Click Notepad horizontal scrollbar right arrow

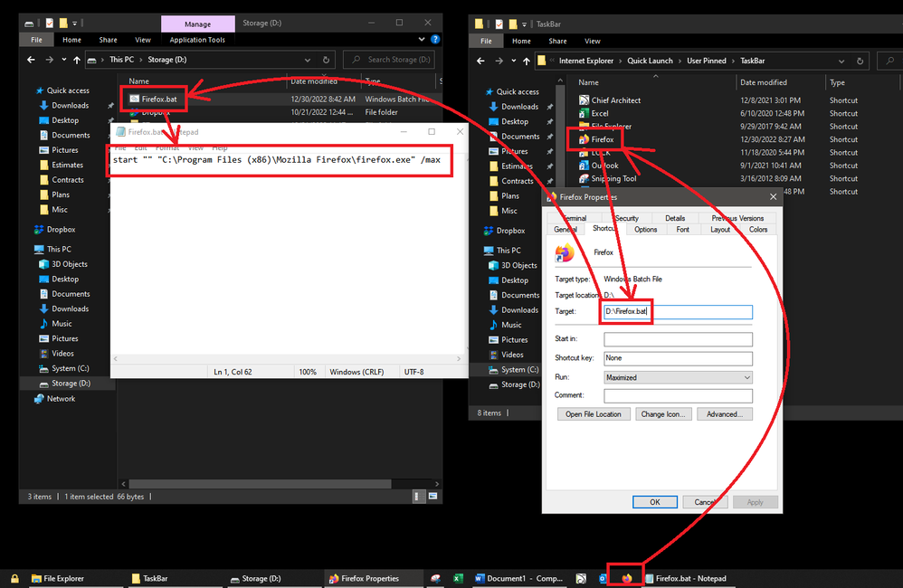point(459,358)
